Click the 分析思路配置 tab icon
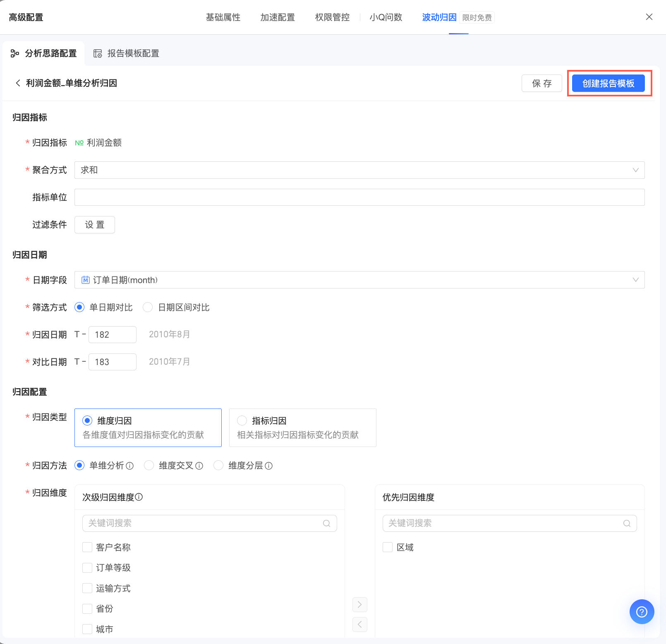This screenshot has height=644, width=666. (x=15, y=53)
